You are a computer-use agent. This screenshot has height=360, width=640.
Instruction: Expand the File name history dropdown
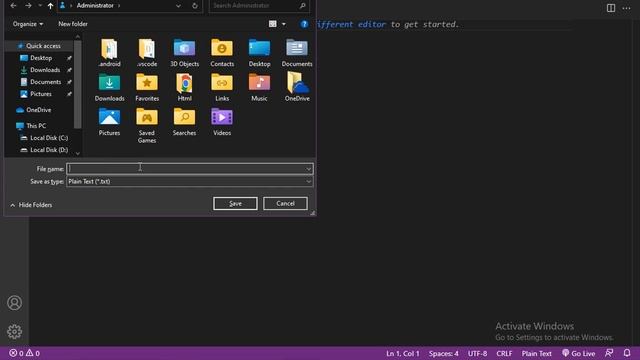[x=309, y=169]
